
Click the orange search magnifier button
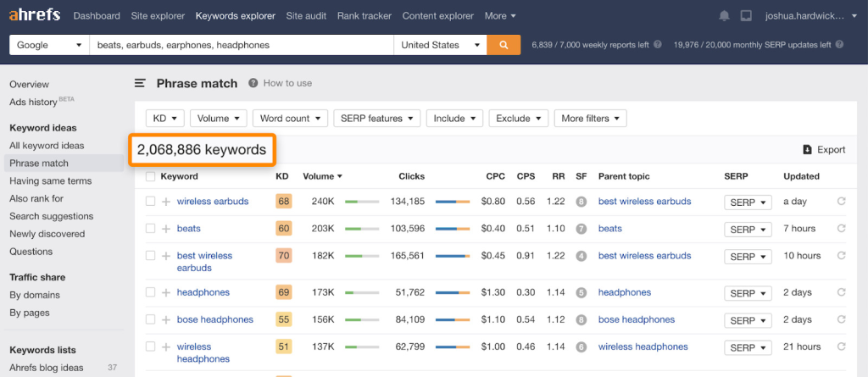[x=504, y=45]
